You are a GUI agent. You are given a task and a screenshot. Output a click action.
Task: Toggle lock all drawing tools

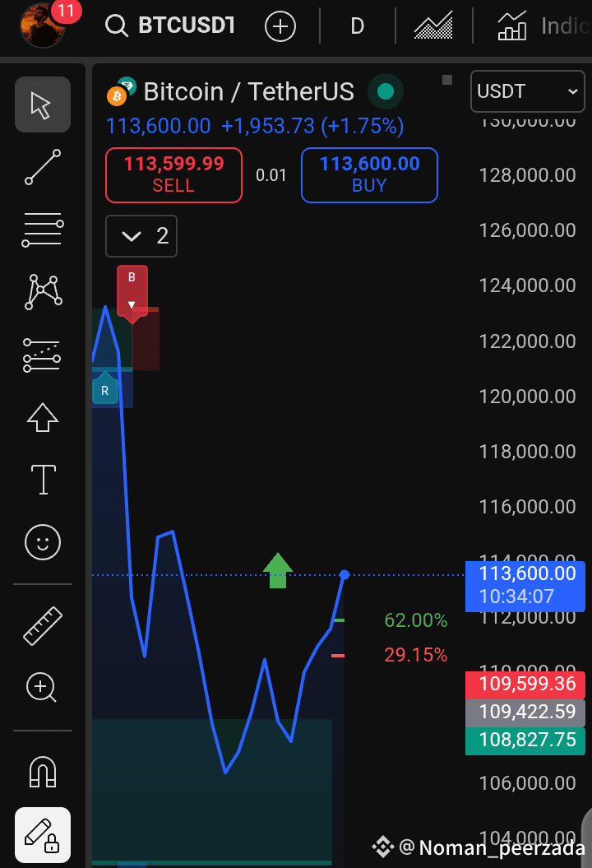(x=43, y=835)
